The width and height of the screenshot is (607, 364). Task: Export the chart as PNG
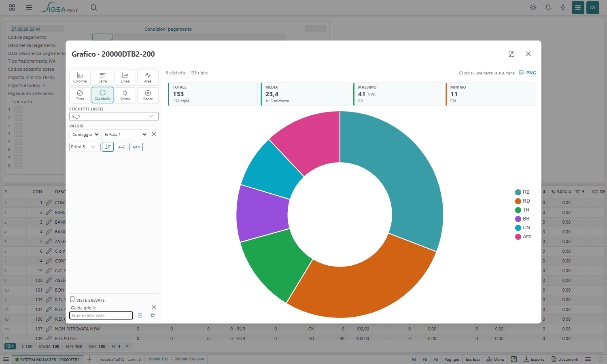(527, 73)
